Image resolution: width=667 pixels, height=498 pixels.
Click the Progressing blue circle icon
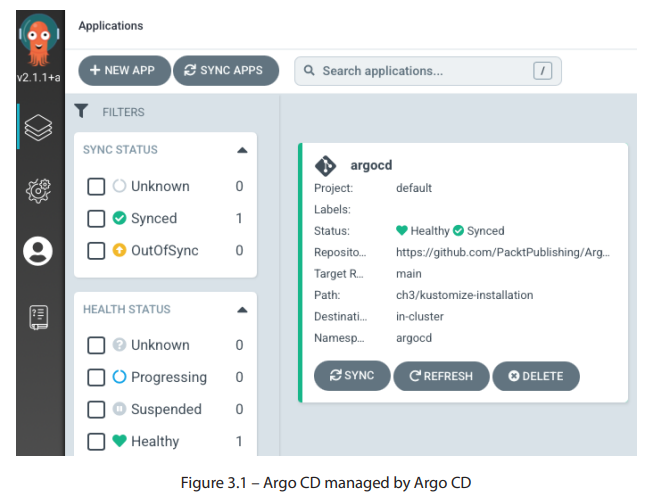click(120, 377)
